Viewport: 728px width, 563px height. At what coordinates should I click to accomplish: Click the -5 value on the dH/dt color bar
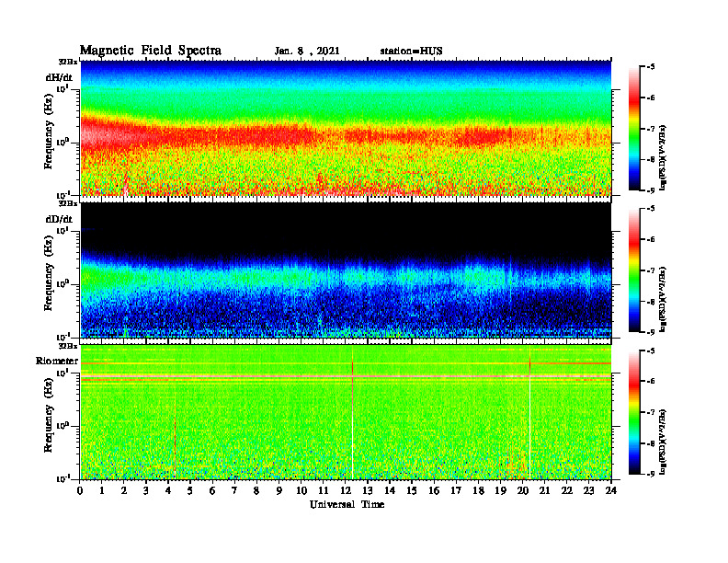pyautogui.click(x=651, y=67)
